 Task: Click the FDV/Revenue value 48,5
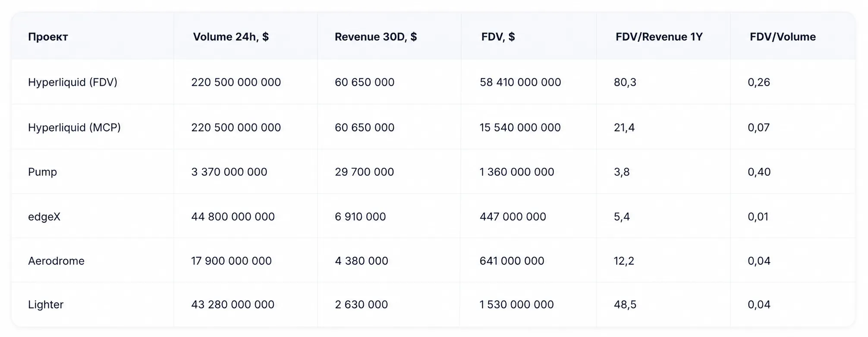625,305
